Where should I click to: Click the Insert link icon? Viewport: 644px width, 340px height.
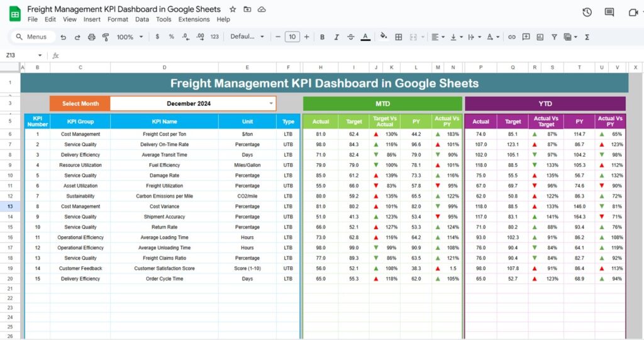(x=512, y=37)
